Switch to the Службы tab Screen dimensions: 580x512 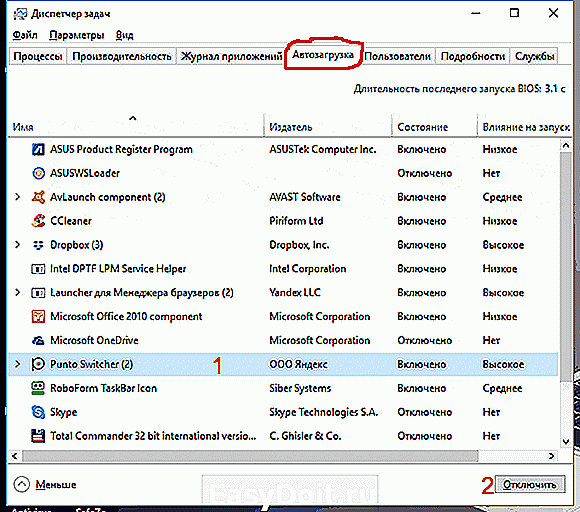(534, 56)
